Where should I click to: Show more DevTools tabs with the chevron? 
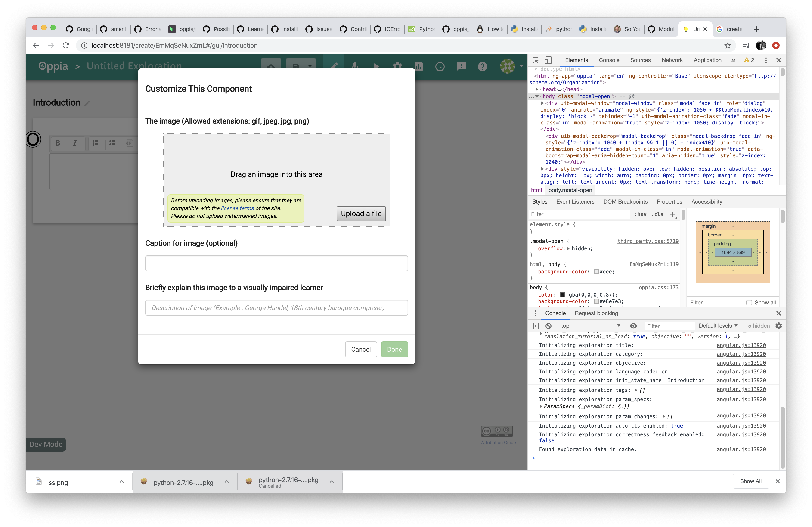click(x=734, y=60)
